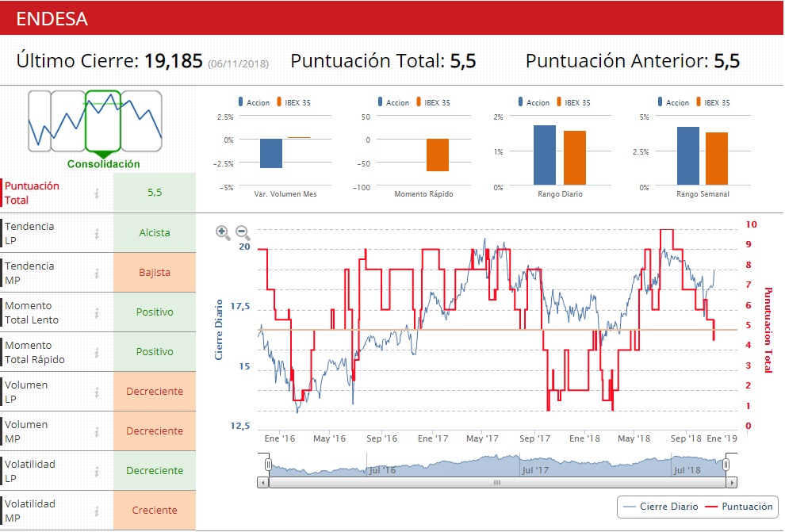Click the closing date (06/11/2018)
The image size is (785, 532).
pos(239,64)
